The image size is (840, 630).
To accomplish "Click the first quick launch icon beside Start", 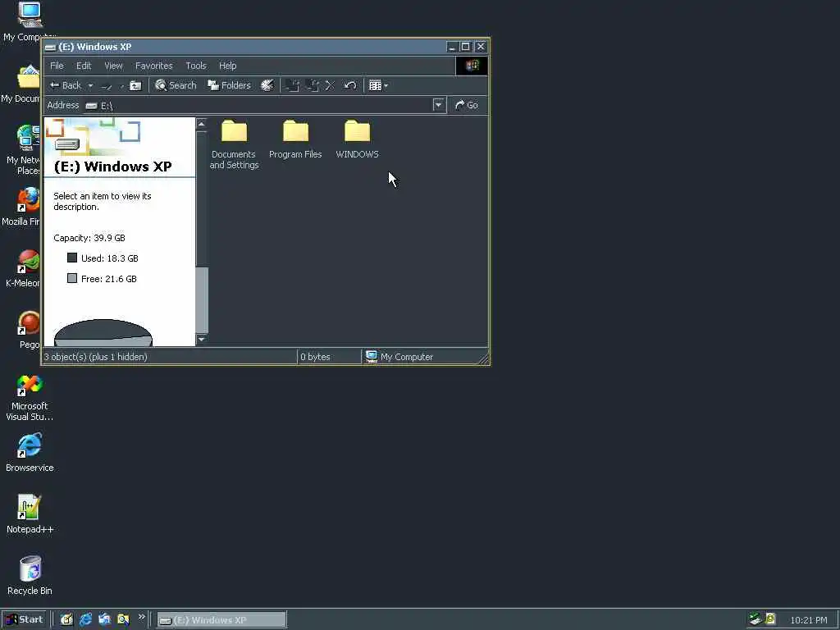I will point(66,620).
